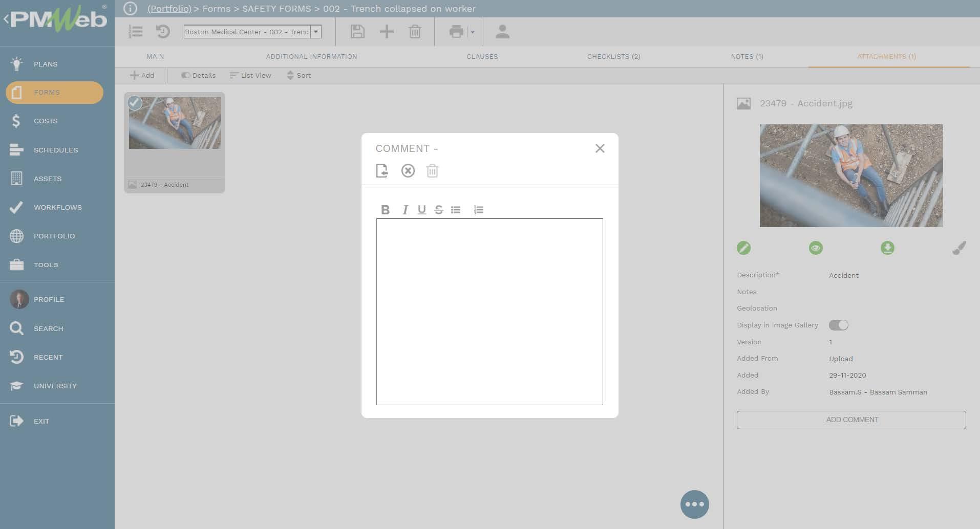Click the green pencil edit icon
This screenshot has height=529, width=980.
click(743, 248)
